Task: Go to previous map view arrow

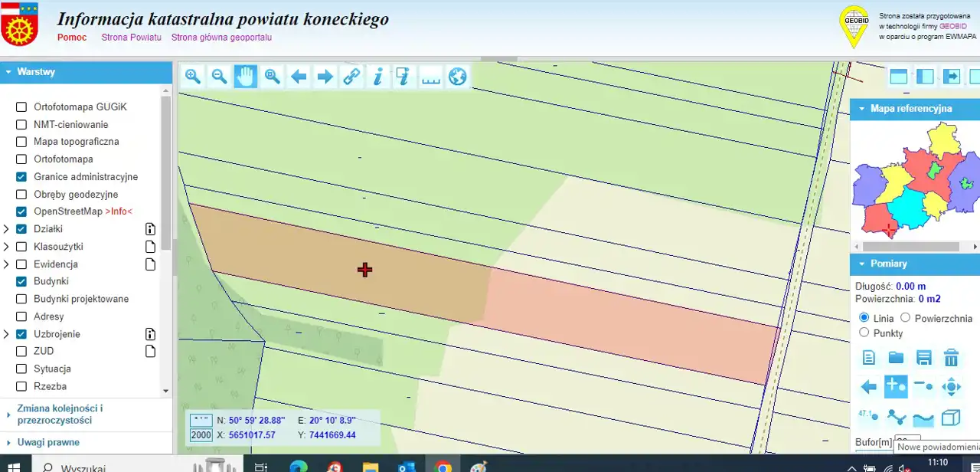Action: pyautogui.click(x=299, y=77)
